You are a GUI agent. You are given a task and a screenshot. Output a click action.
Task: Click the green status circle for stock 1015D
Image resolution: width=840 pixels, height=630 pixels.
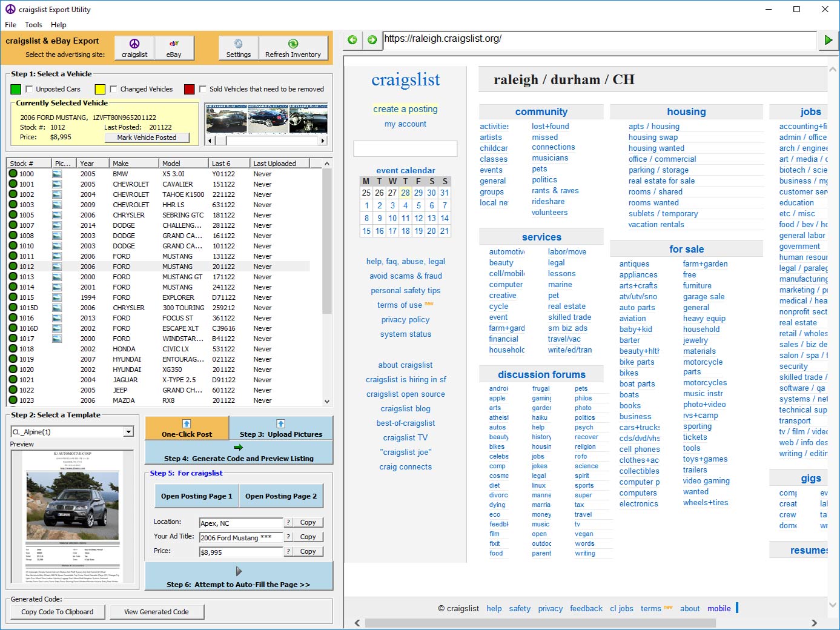[x=13, y=308]
